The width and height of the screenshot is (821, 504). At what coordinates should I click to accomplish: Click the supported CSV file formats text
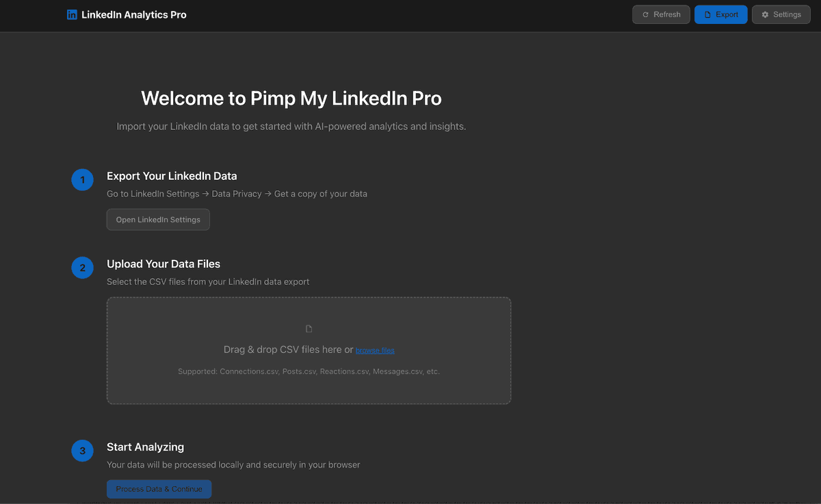click(309, 371)
